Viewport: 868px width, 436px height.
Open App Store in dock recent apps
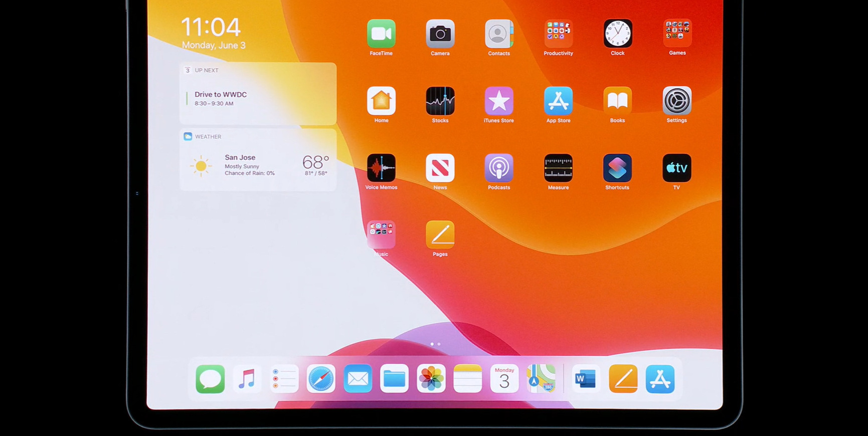point(660,379)
